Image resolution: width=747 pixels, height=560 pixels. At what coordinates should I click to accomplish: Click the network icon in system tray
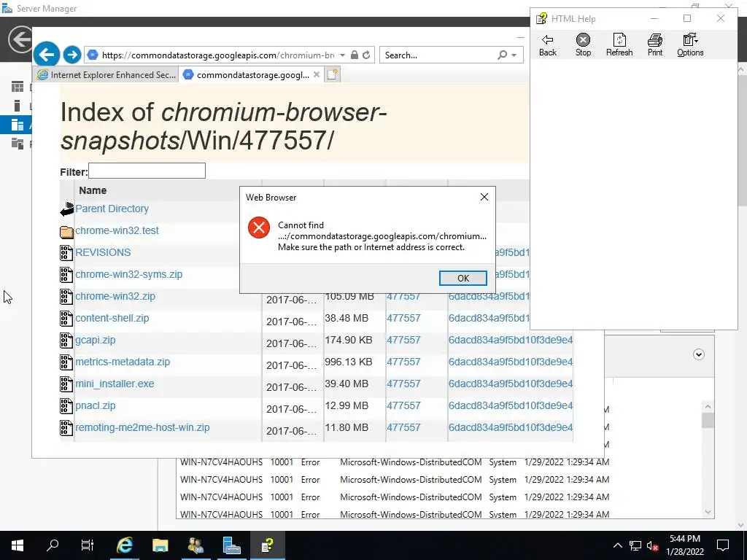click(635, 545)
